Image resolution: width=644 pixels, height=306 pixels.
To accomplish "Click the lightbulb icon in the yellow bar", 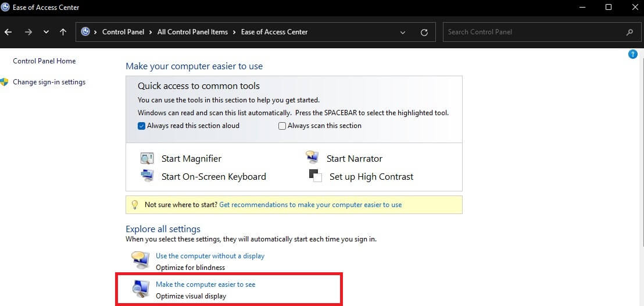I will (134, 205).
